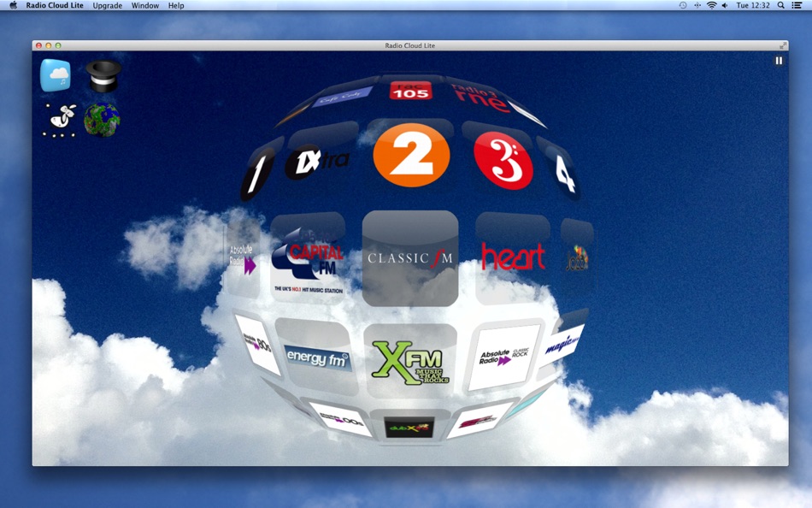This screenshot has width=812, height=508.
Task: Pause playback with the pause button
Action: tap(779, 61)
